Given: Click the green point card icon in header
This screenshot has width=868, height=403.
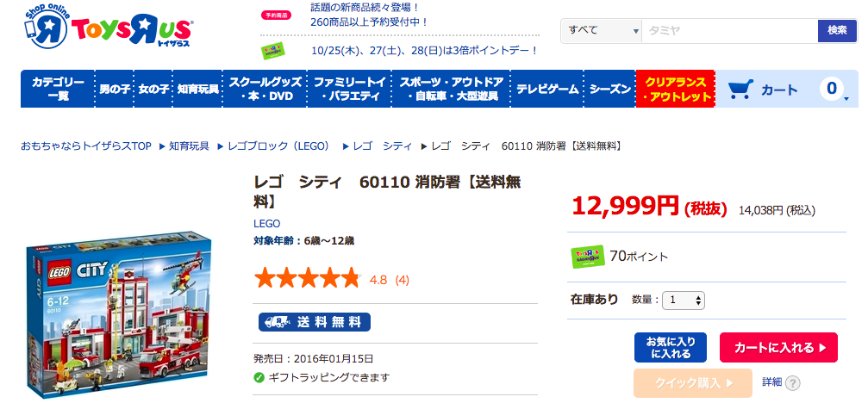Looking at the screenshot, I should [x=273, y=51].
